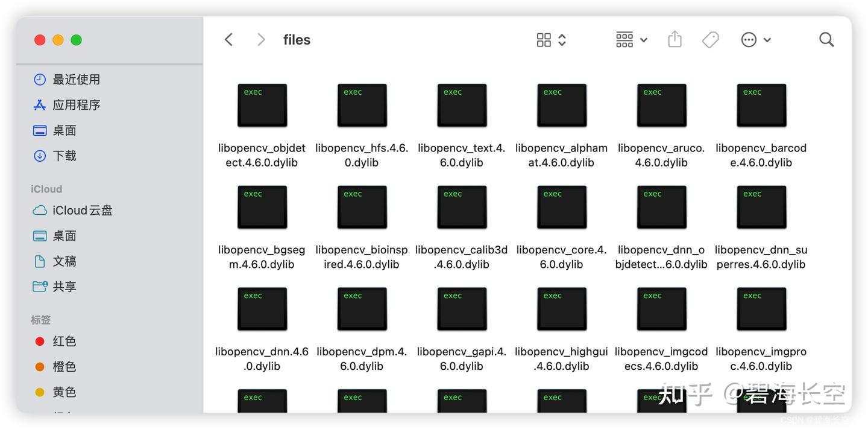Image resolution: width=868 pixels, height=429 pixels.
Task: Click the Tag icon in the Finder toolbar
Action: [x=710, y=39]
